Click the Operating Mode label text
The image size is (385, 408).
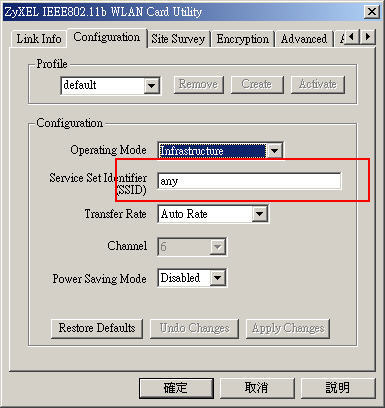pyautogui.click(x=108, y=150)
